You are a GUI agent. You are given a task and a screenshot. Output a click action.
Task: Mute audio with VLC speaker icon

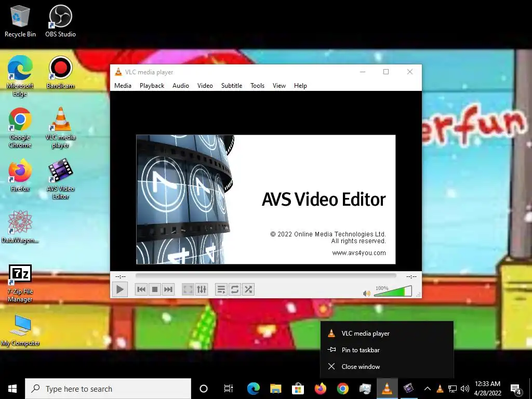(x=366, y=293)
